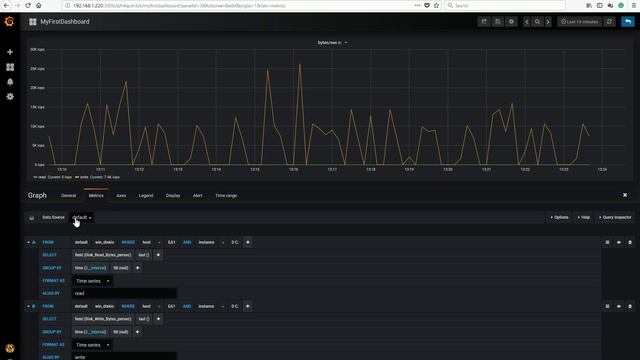Shift time range backward with left arrow
The image size is (640, 360).
(527, 22)
